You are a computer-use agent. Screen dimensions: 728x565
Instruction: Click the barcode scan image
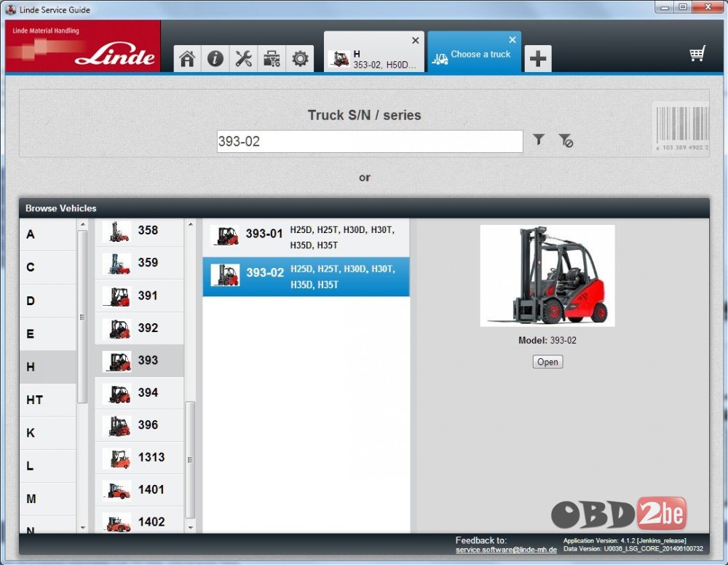pos(681,127)
